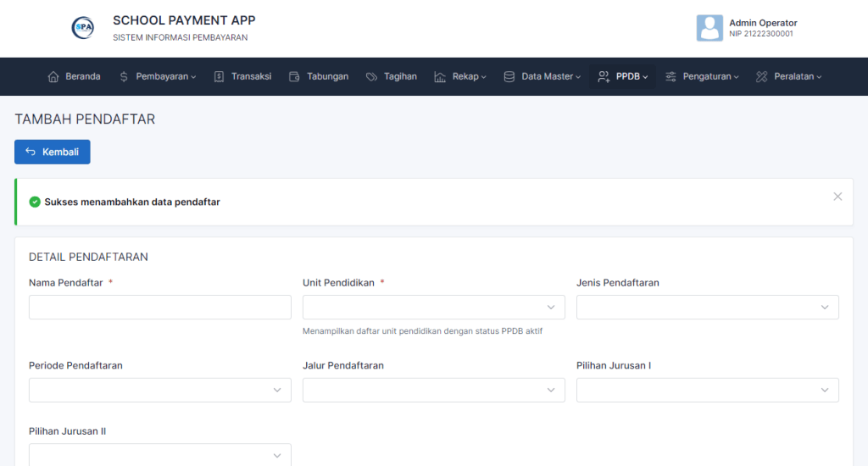
Task: Click the Beranda home icon
Action: [x=53, y=76]
